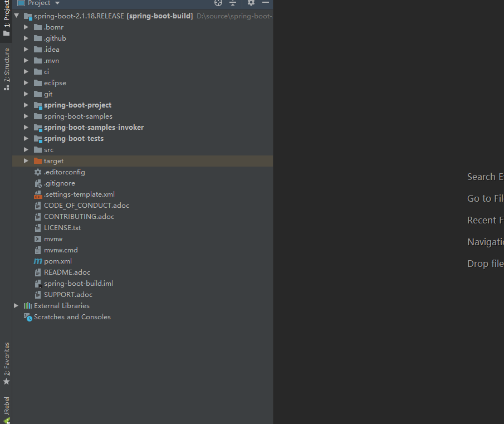The image size is (504, 424).
Task: Click the Recent Files hint in editor
Action: (x=486, y=220)
